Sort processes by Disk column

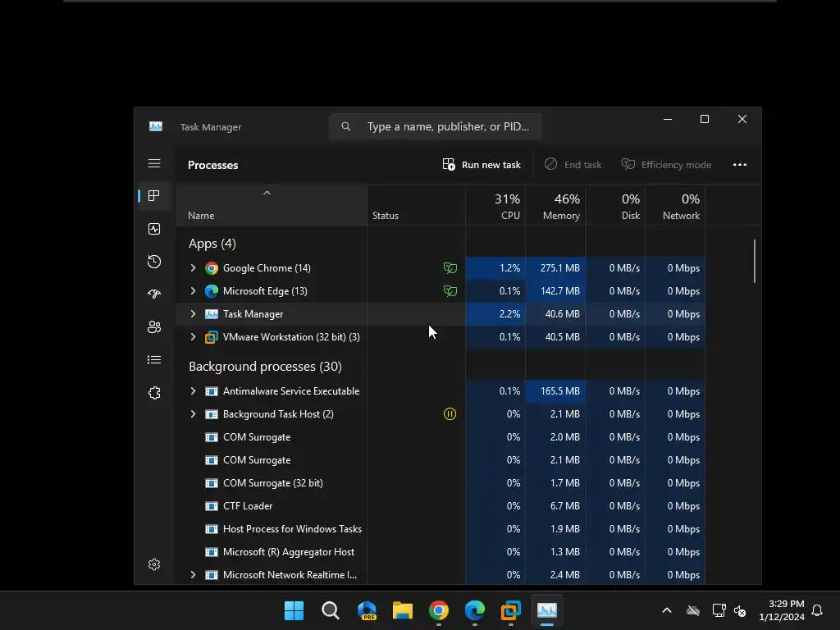pos(615,206)
